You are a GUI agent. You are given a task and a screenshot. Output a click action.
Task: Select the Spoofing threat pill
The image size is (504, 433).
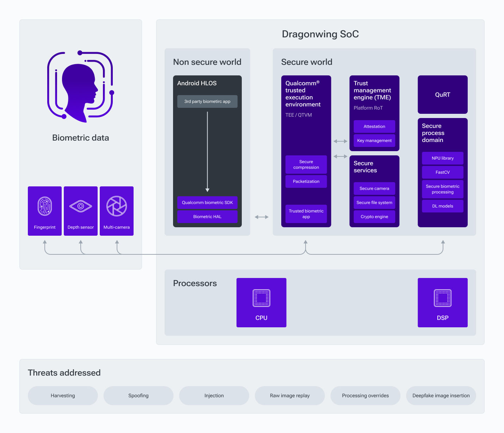pos(139,396)
